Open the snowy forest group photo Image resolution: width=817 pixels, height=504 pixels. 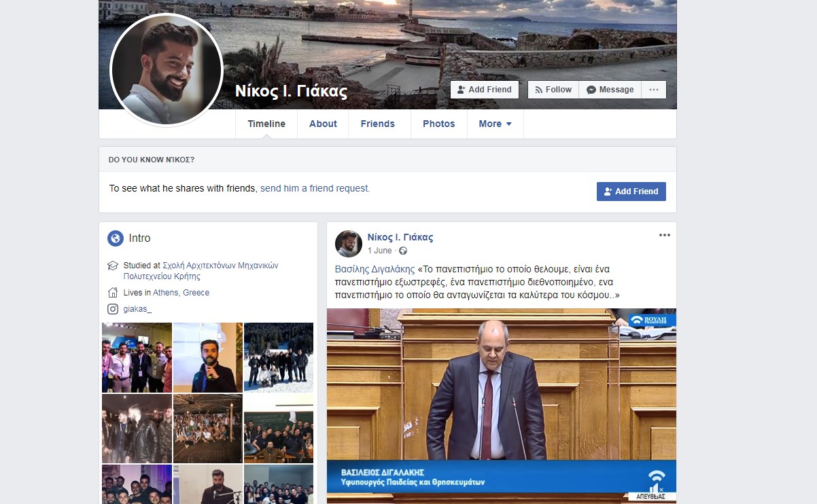click(x=279, y=358)
